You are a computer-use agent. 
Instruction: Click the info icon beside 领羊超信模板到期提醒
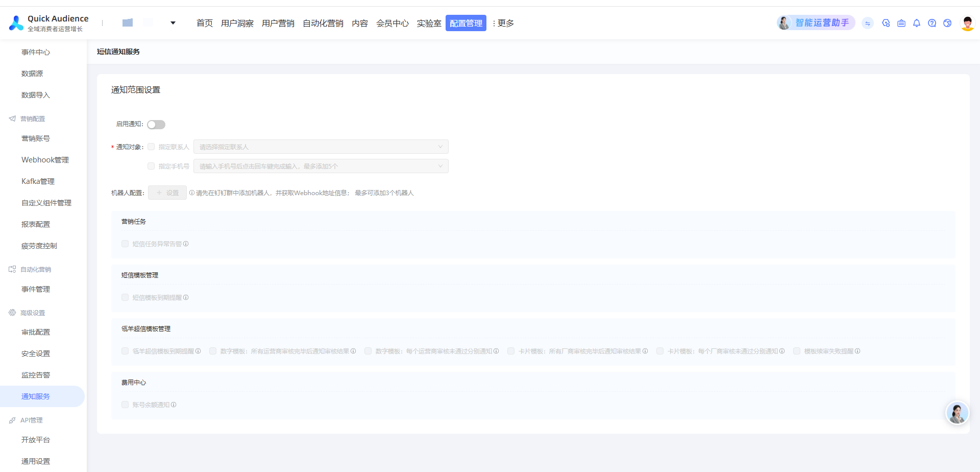(x=198, y=351)
